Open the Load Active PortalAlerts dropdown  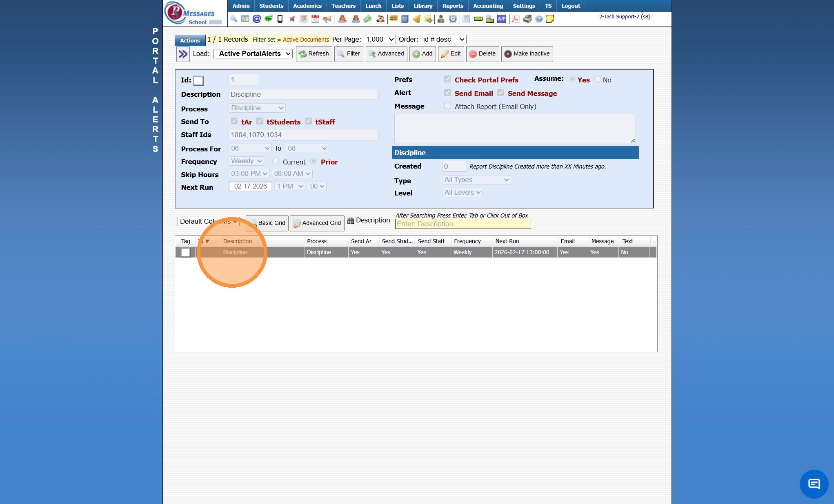tap(253, 53)
